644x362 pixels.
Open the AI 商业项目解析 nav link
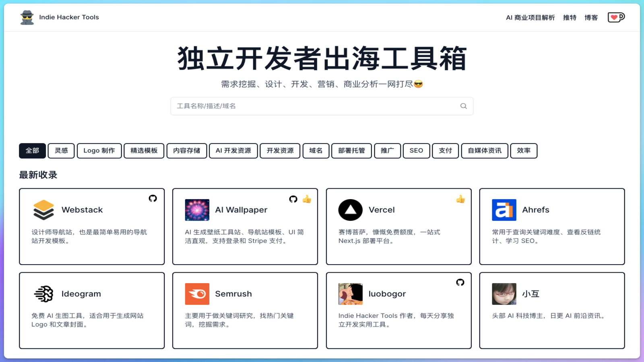(x=530, y=18)
